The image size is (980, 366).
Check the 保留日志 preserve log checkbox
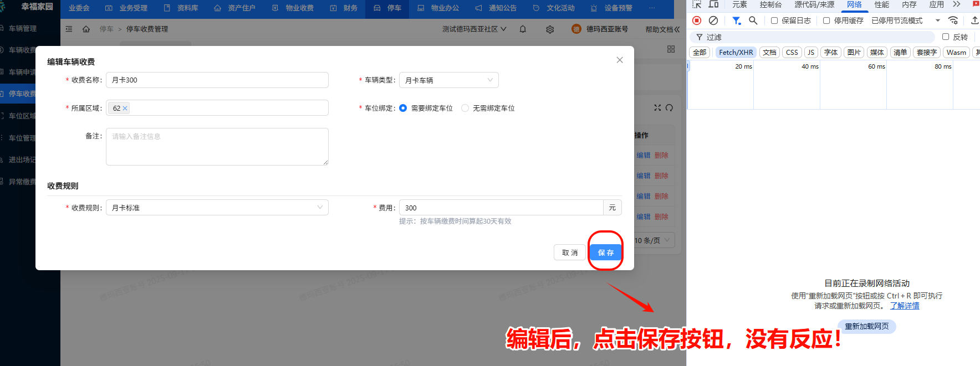774,20
